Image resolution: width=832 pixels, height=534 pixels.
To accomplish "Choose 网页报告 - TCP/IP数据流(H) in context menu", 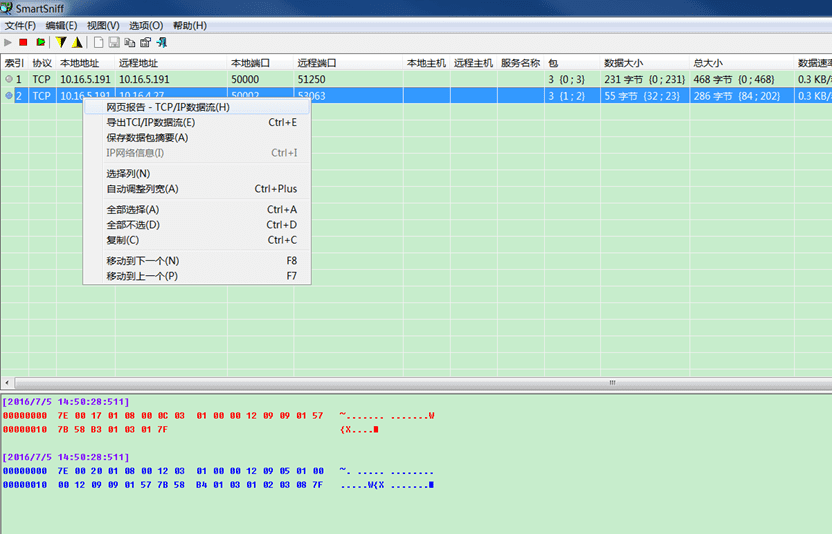I will 197,107.
